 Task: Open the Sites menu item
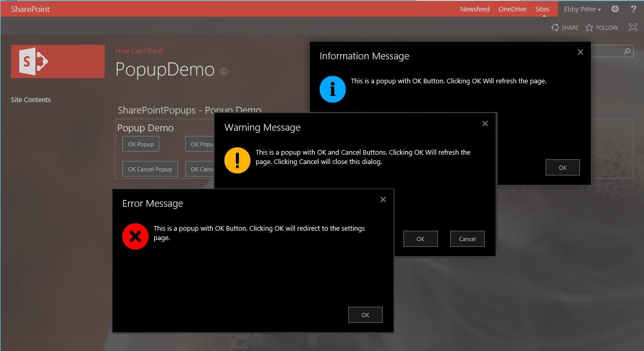[542, 9]
